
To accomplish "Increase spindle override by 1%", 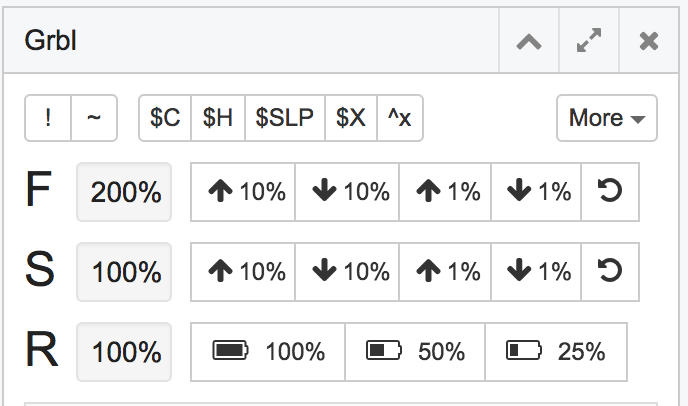I will [x=446, y=271].
